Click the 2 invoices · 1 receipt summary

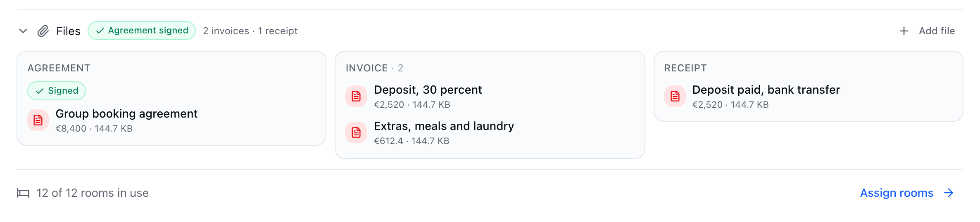click(250, 31)
